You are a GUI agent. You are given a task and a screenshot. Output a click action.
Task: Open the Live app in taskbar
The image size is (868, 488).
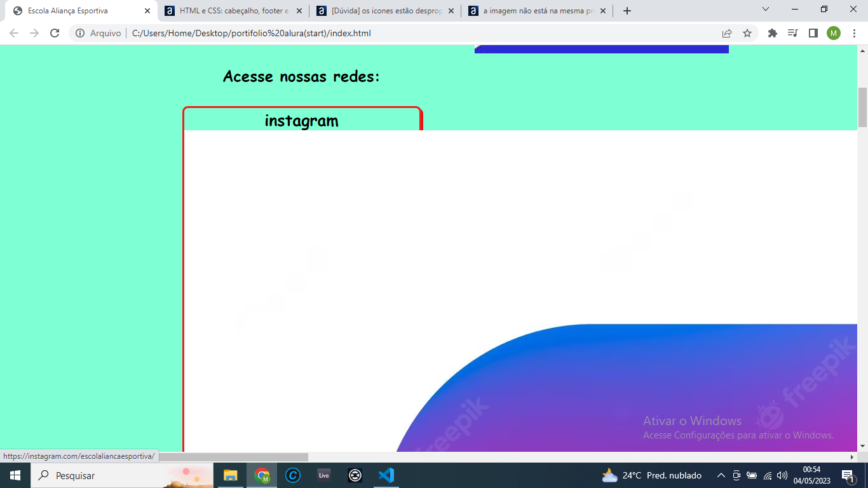[324, 475]
